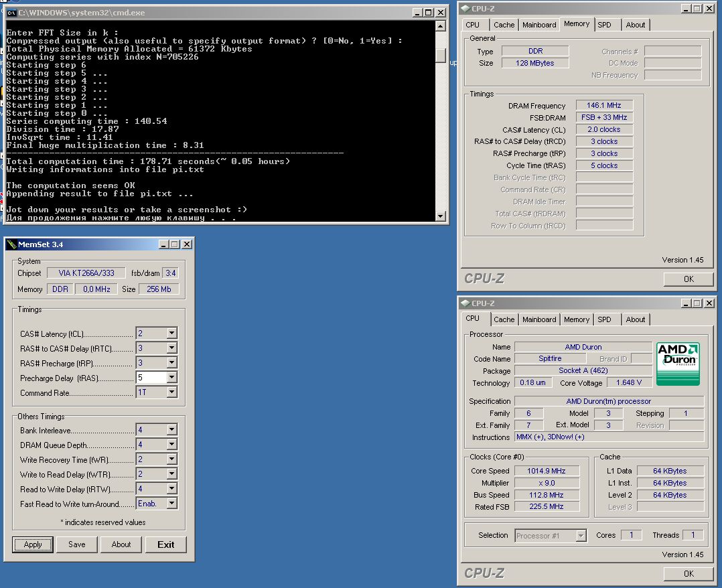The image size is (722, 588).
Task: Click the Specification field AMD Duron(tm) processor
Action: (x=609, y=402)
